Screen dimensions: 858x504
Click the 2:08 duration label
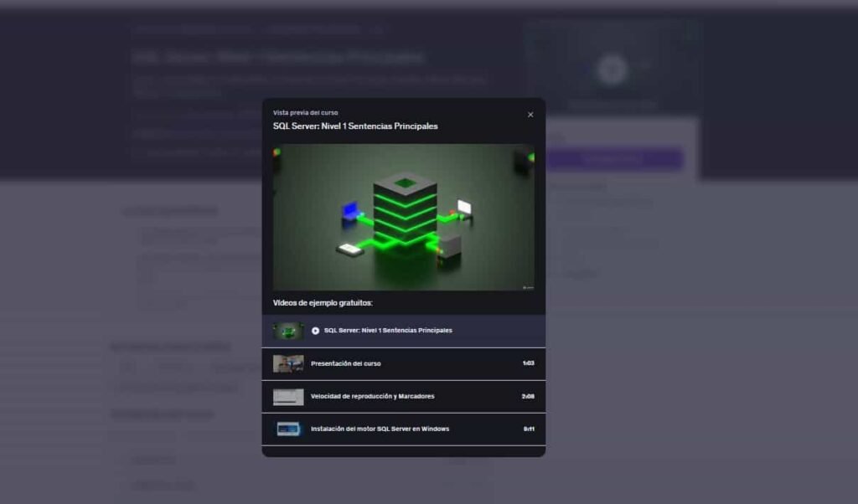click(x=528, y=396)
